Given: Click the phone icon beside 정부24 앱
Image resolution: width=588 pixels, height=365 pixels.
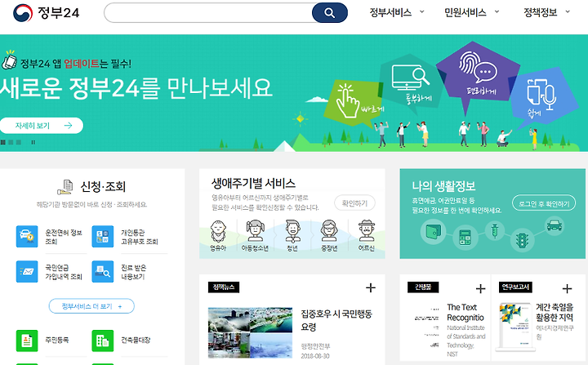Looking at the screenshot, I should click(x=9, y=60).
